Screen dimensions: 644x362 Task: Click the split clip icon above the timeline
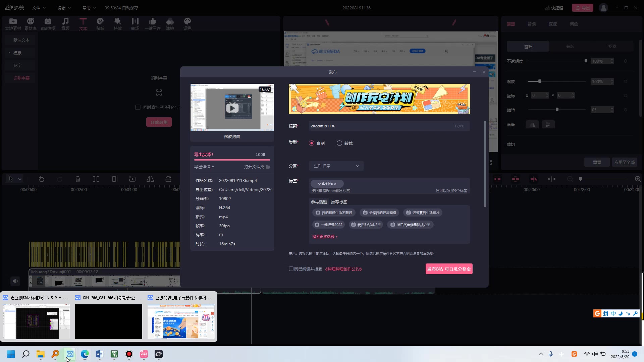(x=96, y=179)
